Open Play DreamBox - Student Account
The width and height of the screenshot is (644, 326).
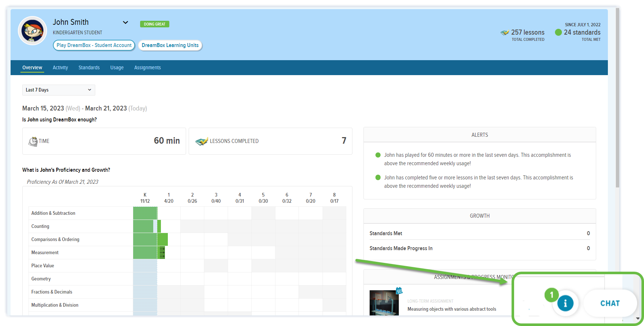pos(94,45)
